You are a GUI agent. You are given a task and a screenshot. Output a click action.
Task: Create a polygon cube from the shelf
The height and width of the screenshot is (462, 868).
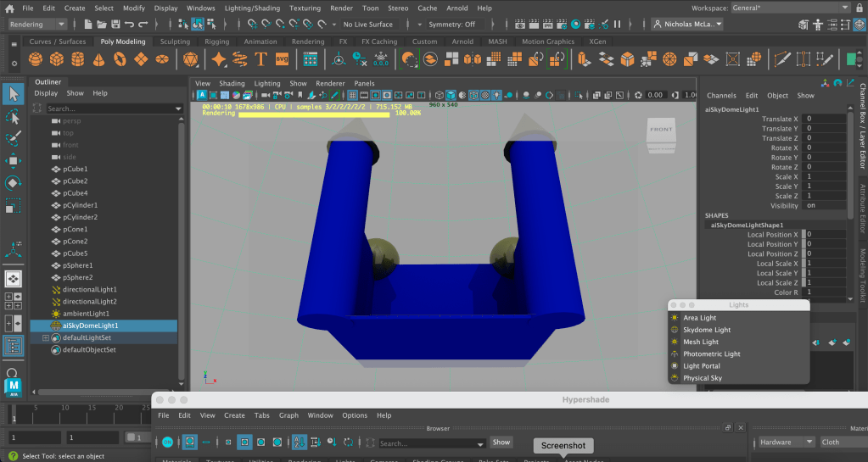56,59
